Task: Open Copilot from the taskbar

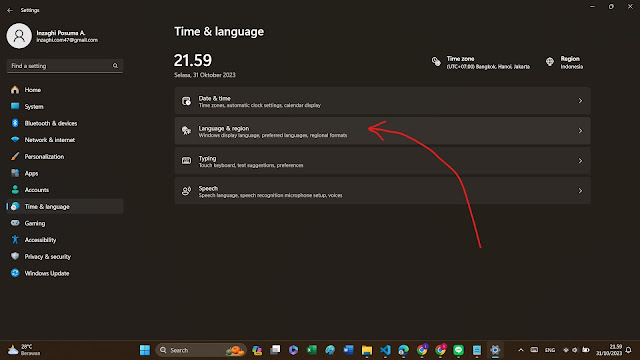Action: point(257,350)
